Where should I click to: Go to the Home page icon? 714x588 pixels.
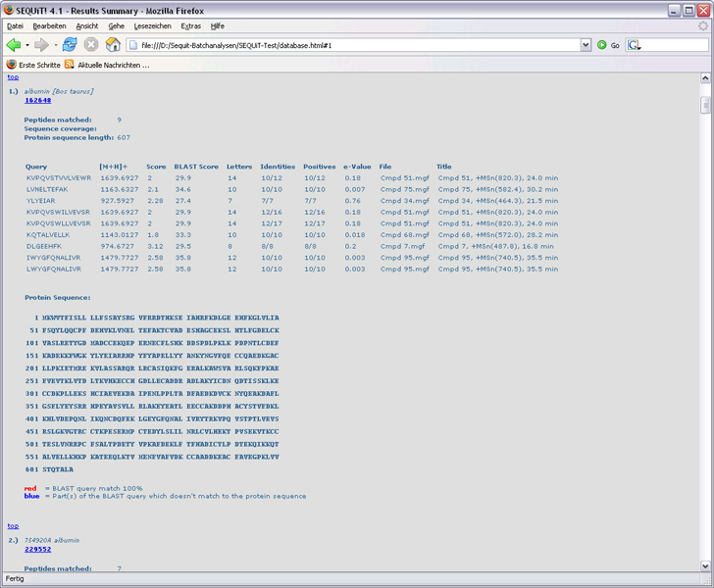pyautogui.click(x=113, y=45)
